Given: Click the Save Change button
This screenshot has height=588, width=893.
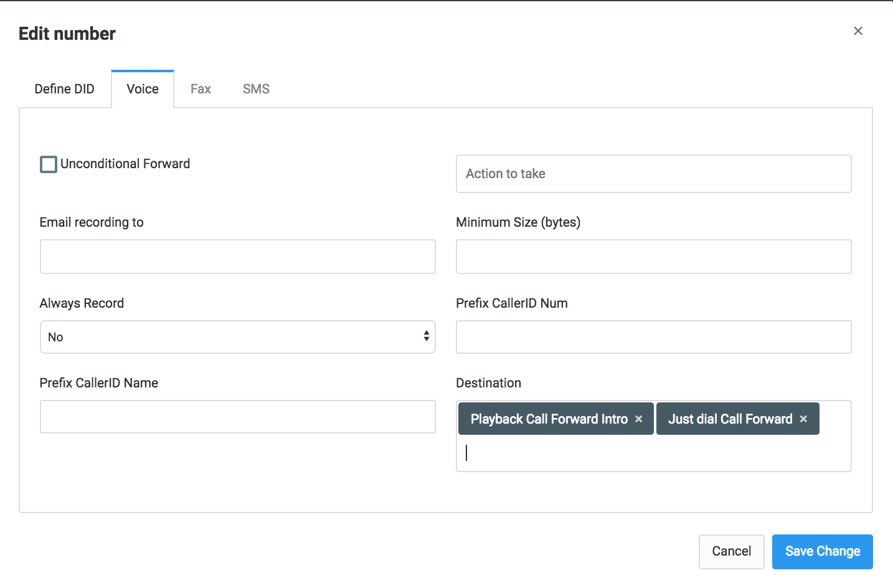Looking at the screenshot, I should (x=823, y=551).
